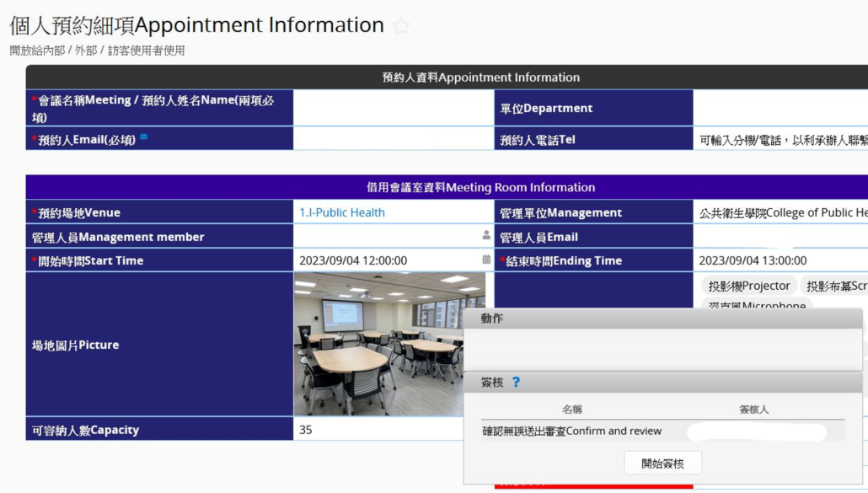Select the 投影機Projector equipment tag

click(749, 286)
